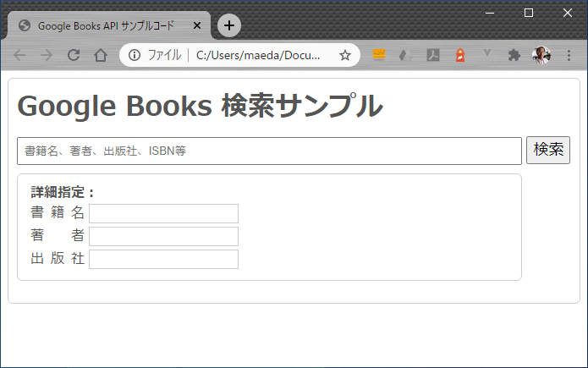Focus the 書籍名 input field
This screenshot has width=588, height=368.
click(x=163, y=213)
